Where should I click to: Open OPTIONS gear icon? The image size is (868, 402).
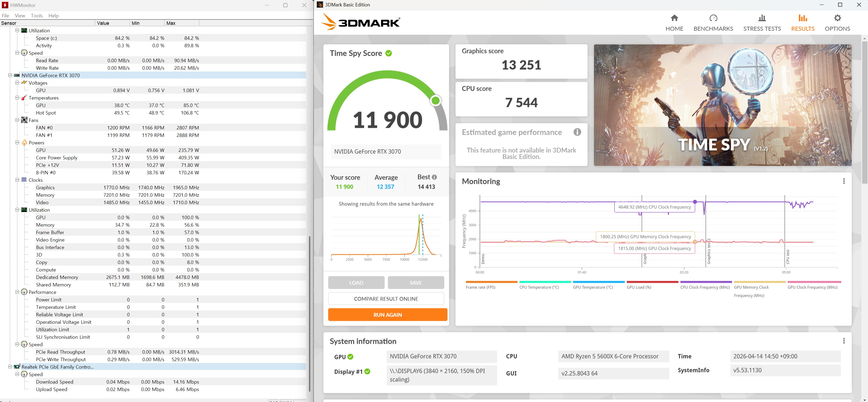tap(837, 18)
